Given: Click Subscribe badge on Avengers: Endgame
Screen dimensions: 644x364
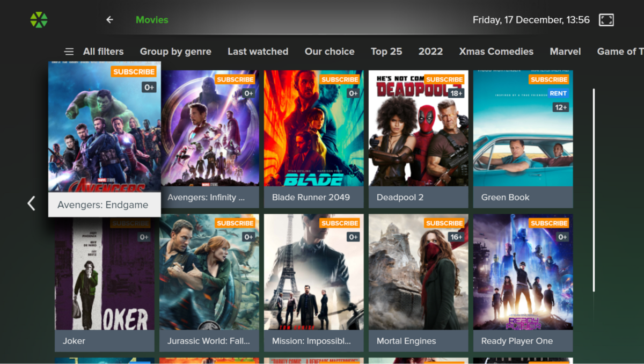Looking at the screenshot, I should (x=134, y=71).
